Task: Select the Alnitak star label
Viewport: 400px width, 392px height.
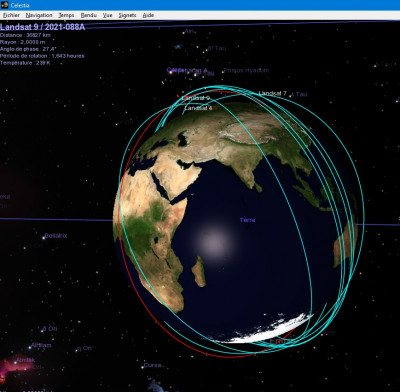Action: (x=25, y=360)
